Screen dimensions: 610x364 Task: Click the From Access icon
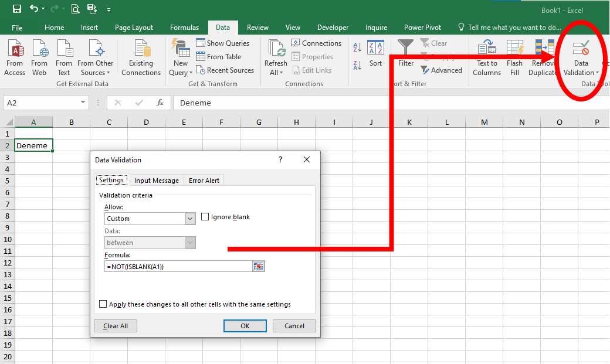(x=15, y=49)
